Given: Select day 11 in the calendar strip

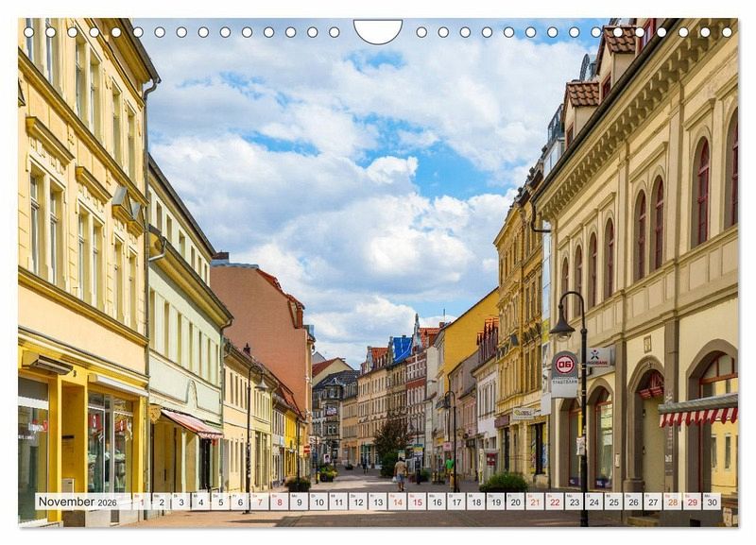Looking at the screenshot, I should 337,502.
